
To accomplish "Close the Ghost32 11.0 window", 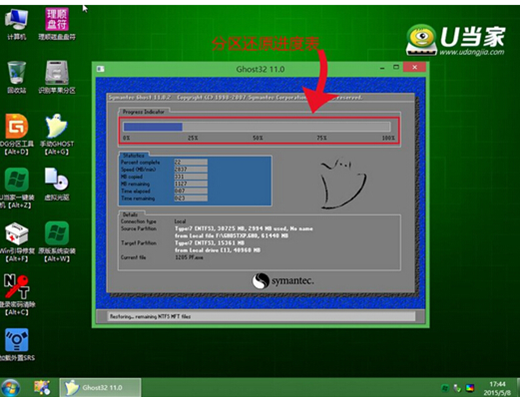I will (414, 67).
